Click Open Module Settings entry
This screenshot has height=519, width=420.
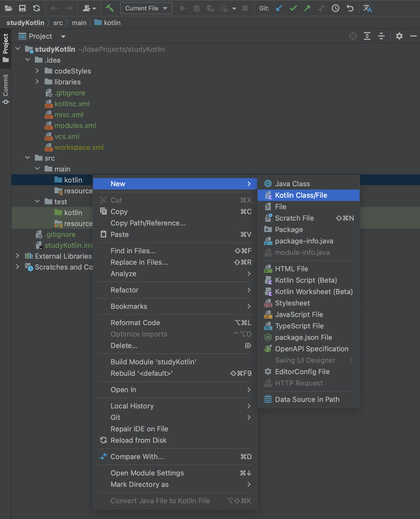pos(175,473)
